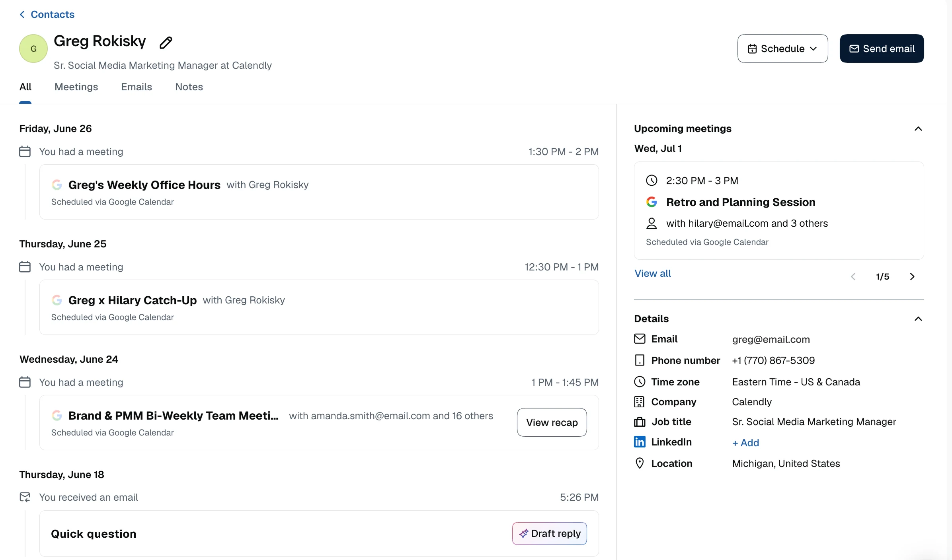
Task: Edit contact name with pencil icon
Action: click(x=166, y=43)
